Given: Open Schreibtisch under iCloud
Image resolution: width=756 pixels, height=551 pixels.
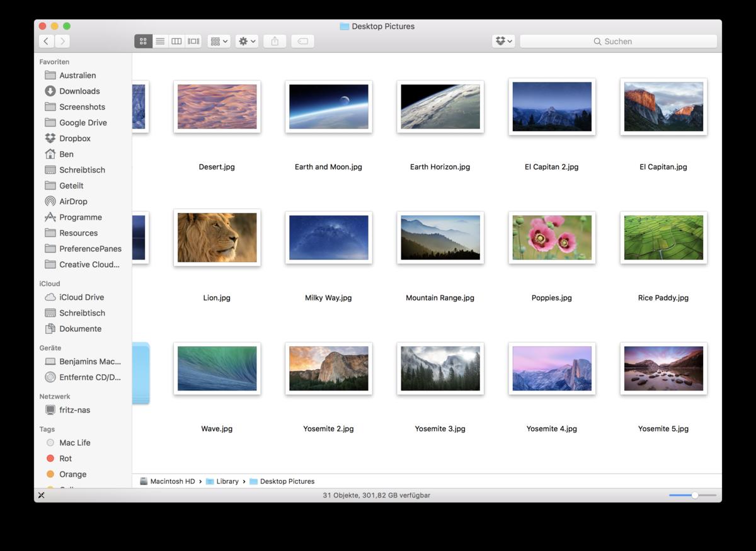Looking at the screenshot, I should pyautogui.click(x=83, y=313).
